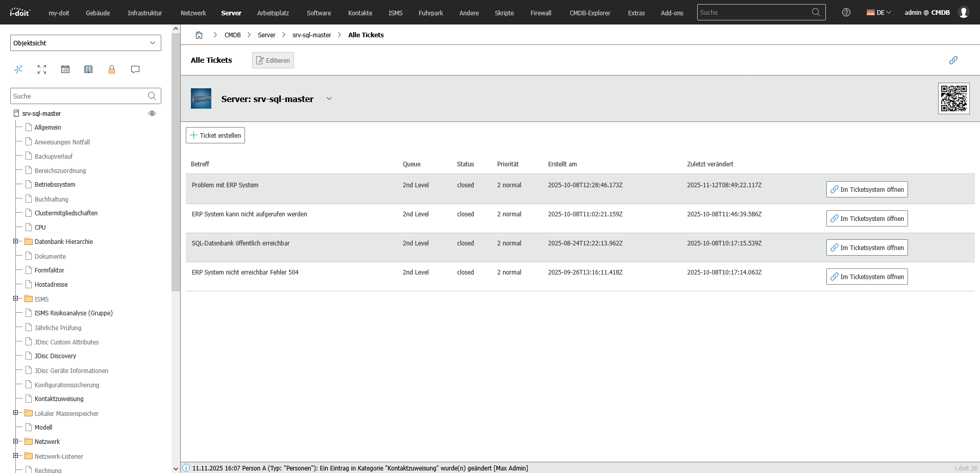Toggle eye icon next to srv-sql-master
Image resolution: width=980 pixels, height=473 pixels.
[152, 113]
